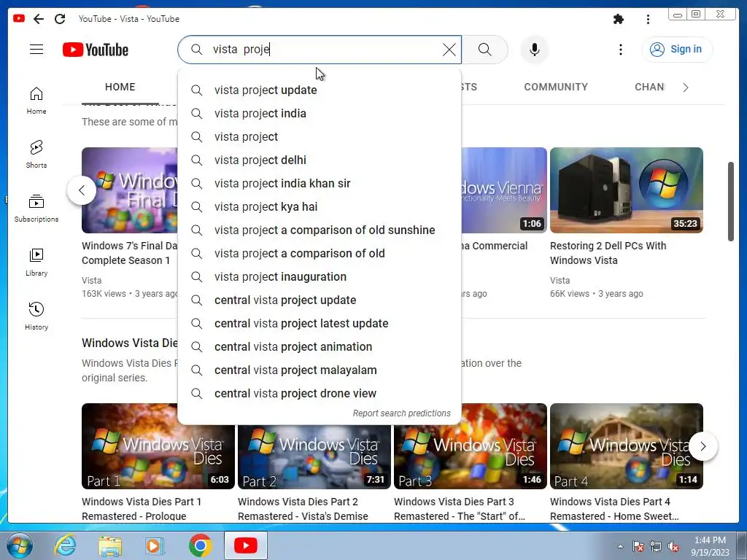This screenshot has height=560, width=747.
Task: Open the extensions puzzle icon
Action: 619,19
